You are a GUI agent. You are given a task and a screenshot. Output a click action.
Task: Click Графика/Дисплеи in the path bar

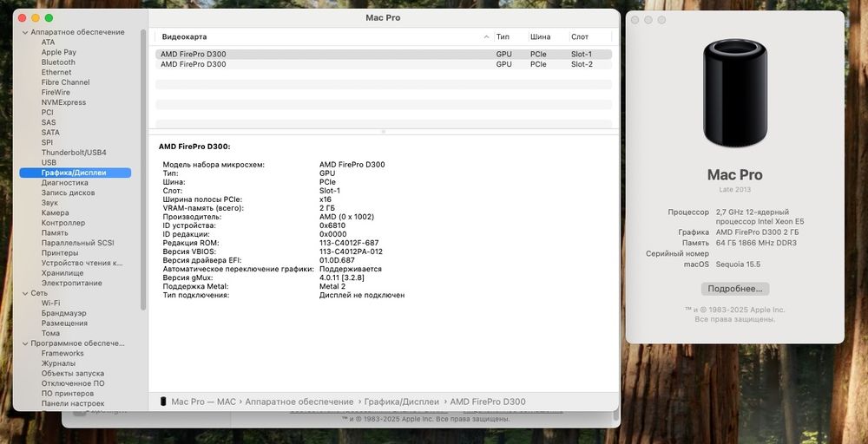[x=401, y=402]
